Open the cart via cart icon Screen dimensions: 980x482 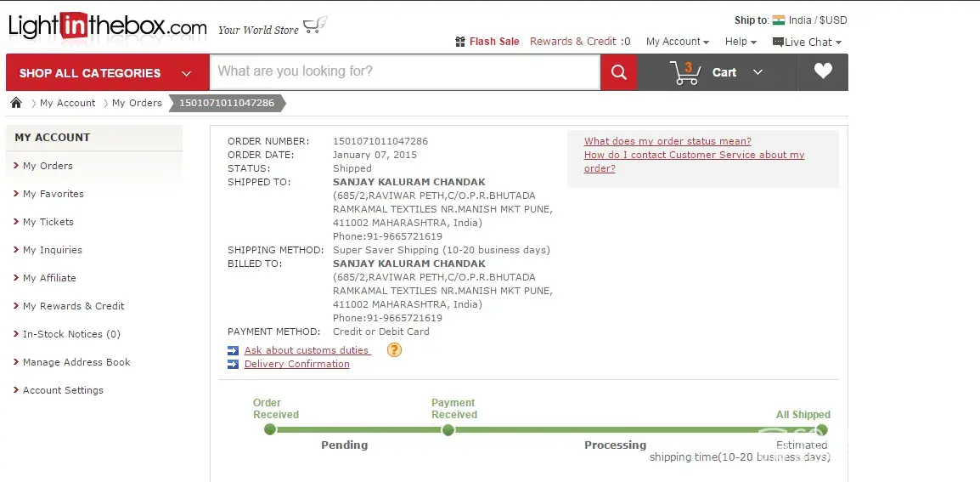coord(685,72)
